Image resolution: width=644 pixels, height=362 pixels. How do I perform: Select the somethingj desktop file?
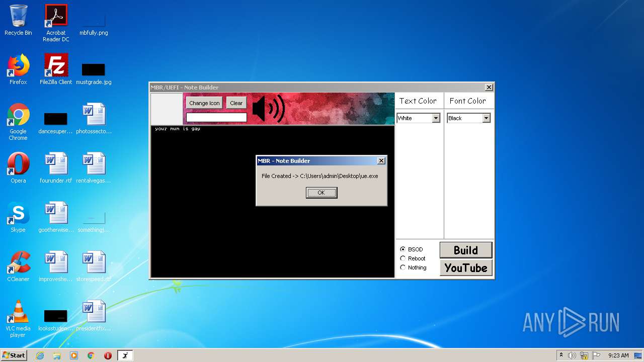coord(94,221)
